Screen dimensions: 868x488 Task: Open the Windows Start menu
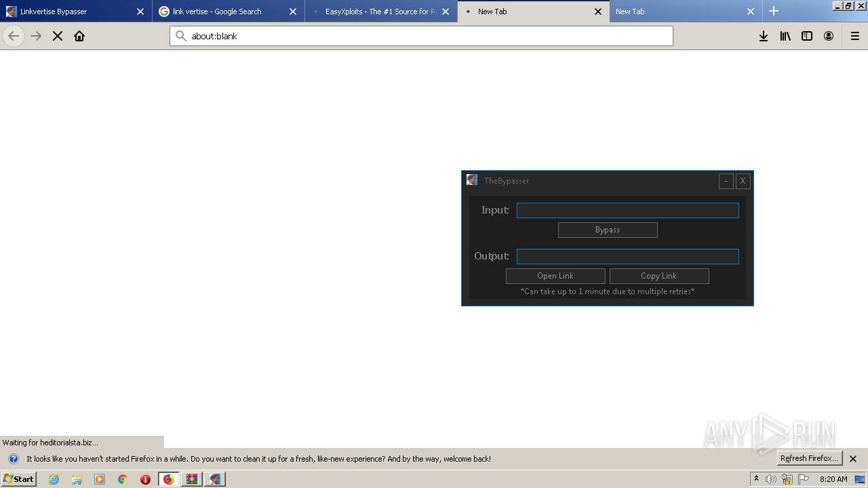pyautogui.click(x=19, y=479)
